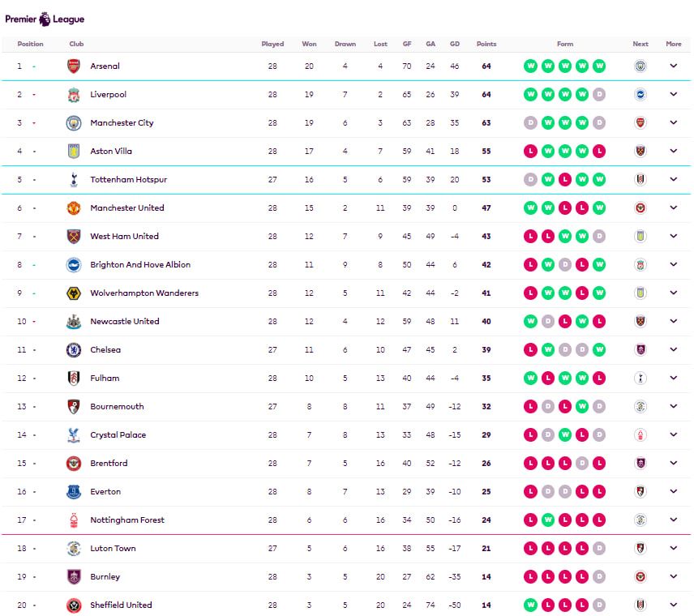Click the Form column header
The image size is (694, 616).
tap(565, 45)
